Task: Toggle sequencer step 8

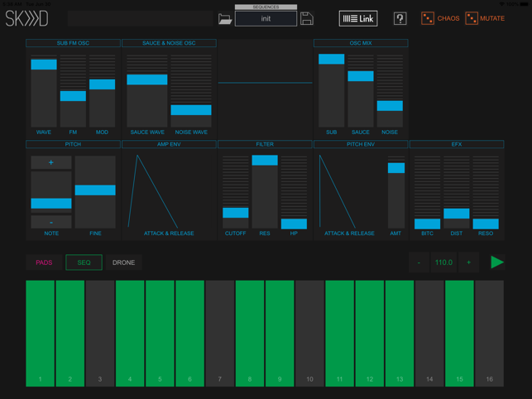Action: coord(250,333)
